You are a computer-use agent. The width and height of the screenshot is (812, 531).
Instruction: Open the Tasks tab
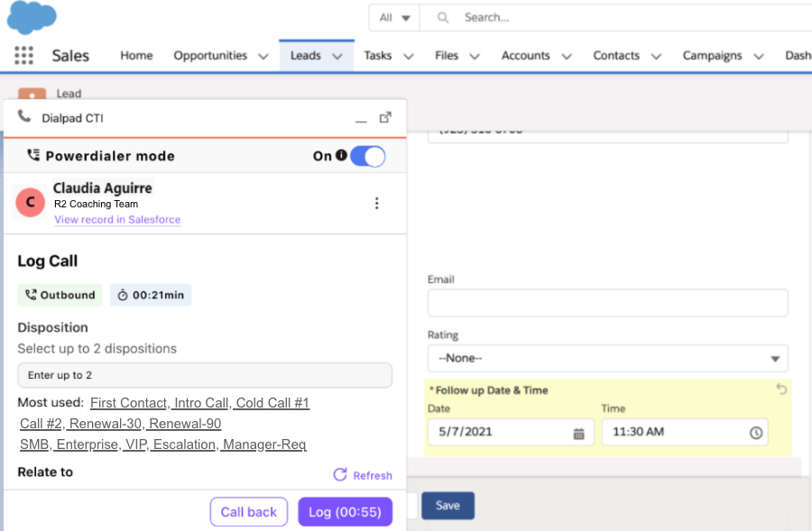pyautogui.click(x=377, y=55)
